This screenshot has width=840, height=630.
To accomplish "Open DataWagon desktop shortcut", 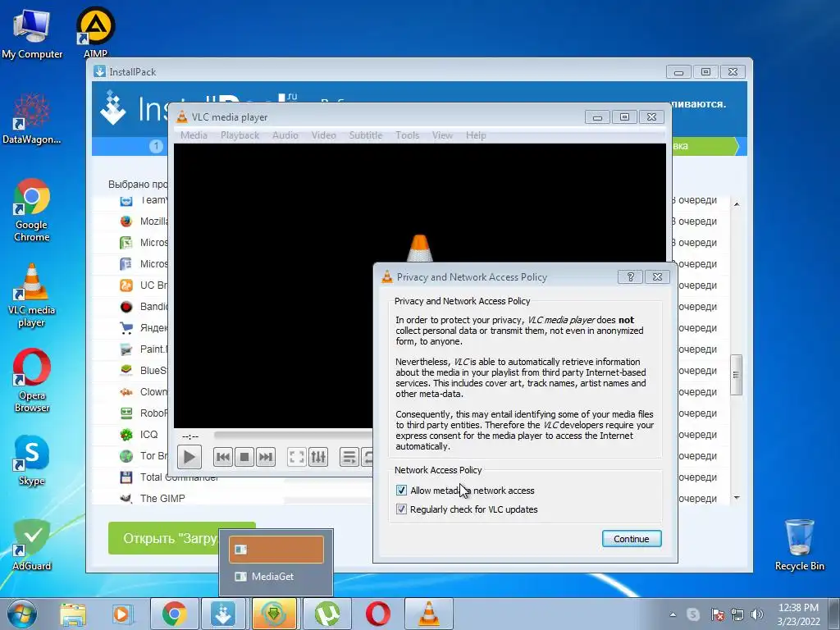I will click(32, 119).
